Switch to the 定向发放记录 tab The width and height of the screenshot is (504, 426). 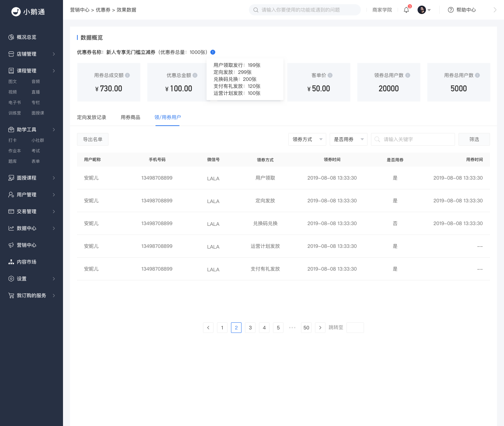pos(92,117)
